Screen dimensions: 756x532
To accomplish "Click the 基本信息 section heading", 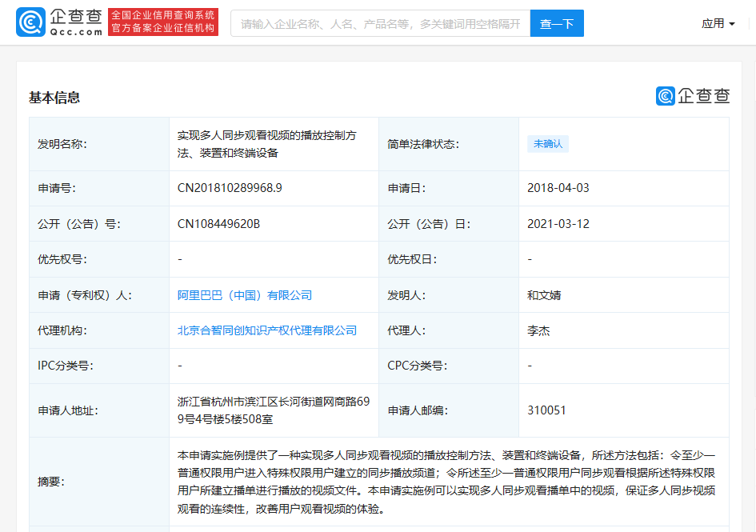I will point(54,98).
